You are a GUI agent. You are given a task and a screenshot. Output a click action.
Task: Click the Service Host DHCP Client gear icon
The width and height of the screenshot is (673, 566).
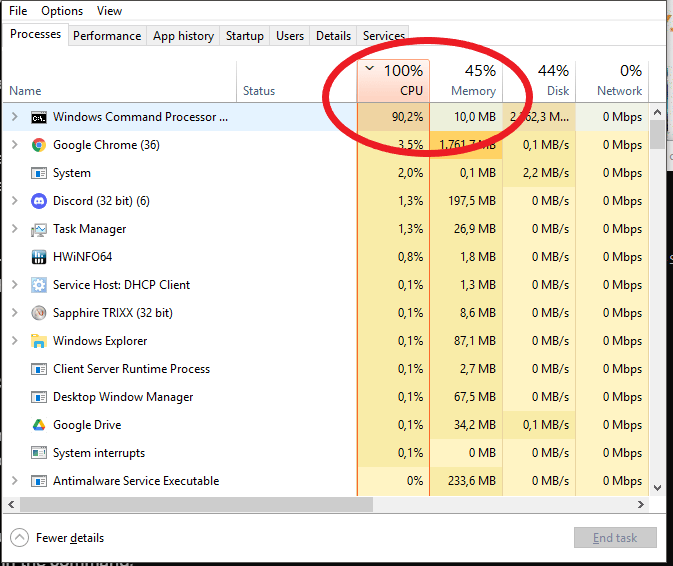click(39, 285)
